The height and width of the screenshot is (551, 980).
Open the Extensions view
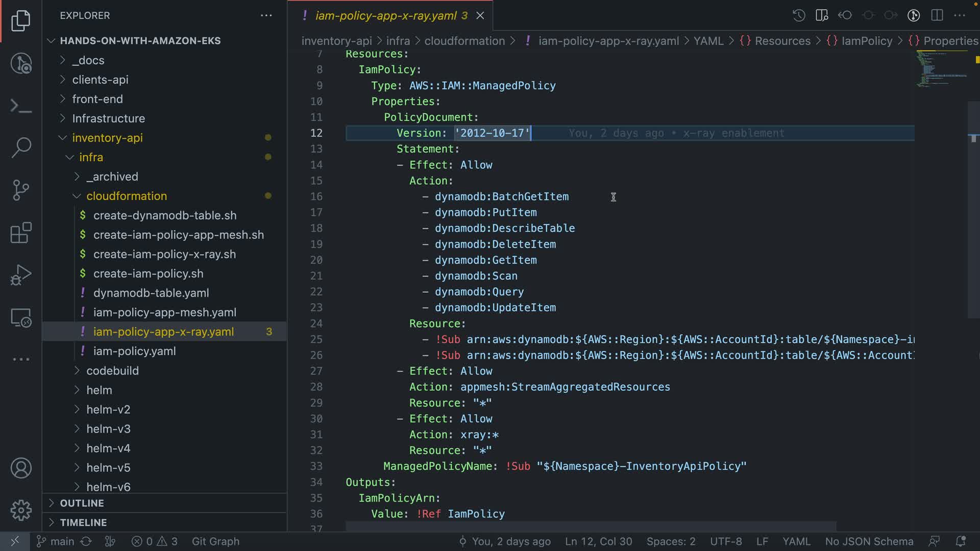(21, 233)
